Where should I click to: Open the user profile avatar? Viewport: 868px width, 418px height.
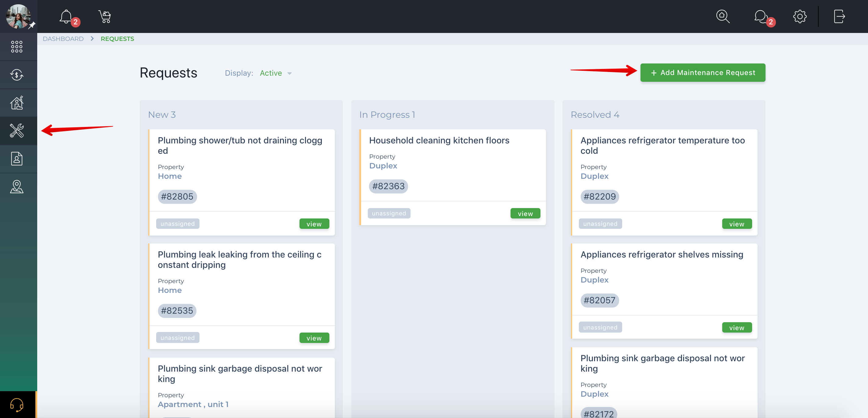point(18,16)
